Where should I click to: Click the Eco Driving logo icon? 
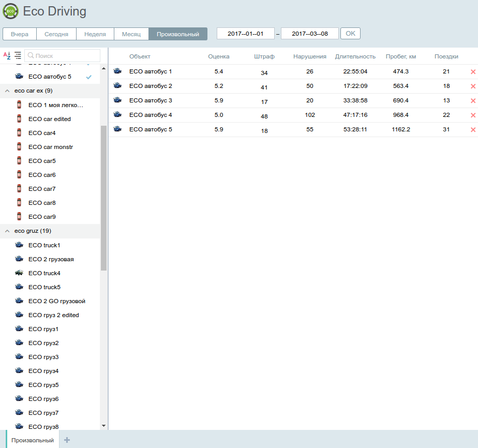click(x=10, y=11)
